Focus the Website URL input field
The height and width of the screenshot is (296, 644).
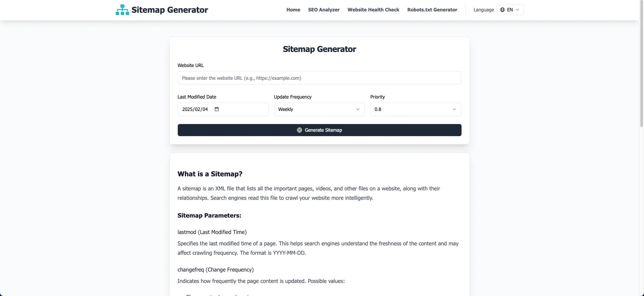pyautogui.click(x=319, y=78)
